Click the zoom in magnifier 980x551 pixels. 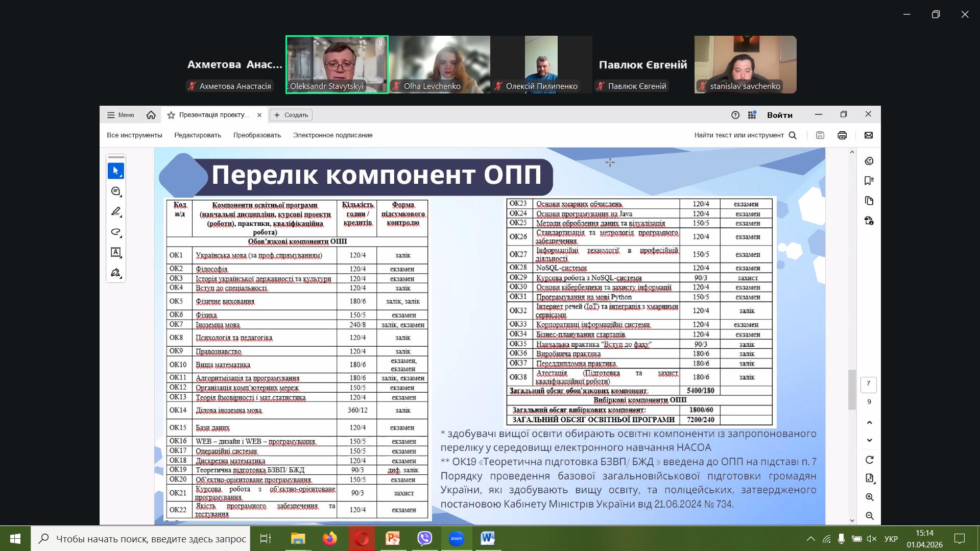tap(869, 497)
